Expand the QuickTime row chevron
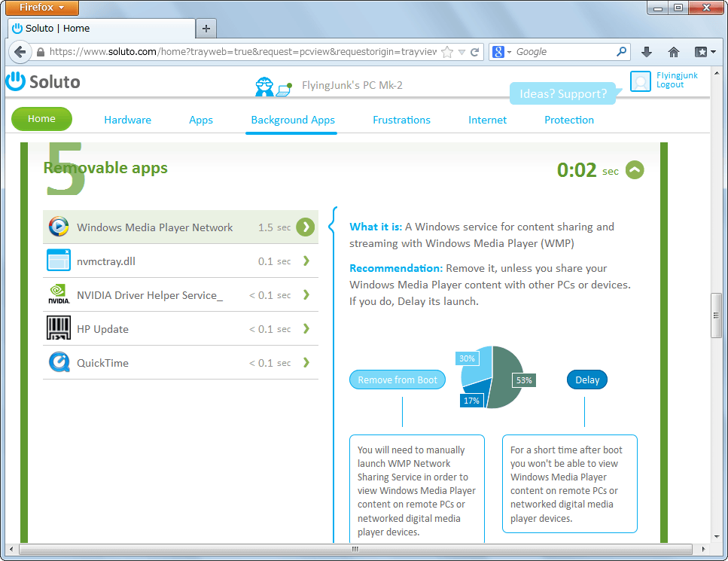 306,363
